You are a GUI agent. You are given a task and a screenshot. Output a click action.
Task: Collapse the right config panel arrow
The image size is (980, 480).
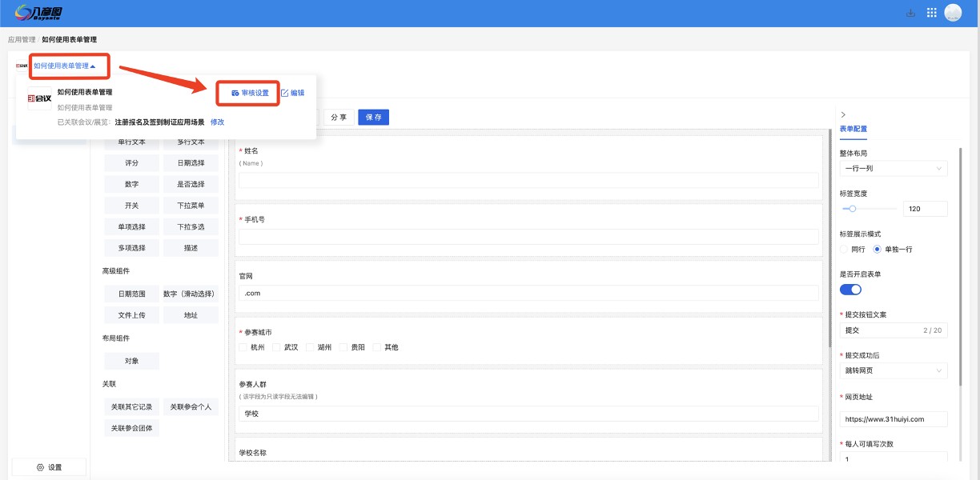pos(843,115)
